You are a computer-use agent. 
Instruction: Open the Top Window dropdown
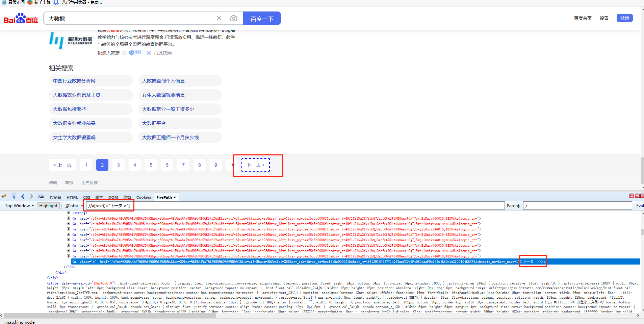19,205
